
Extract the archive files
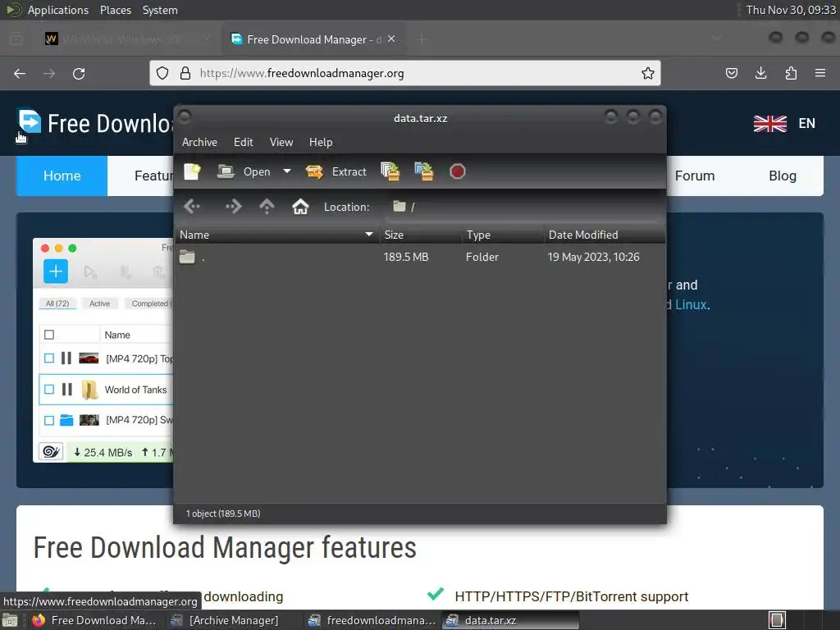pos(336,171)
